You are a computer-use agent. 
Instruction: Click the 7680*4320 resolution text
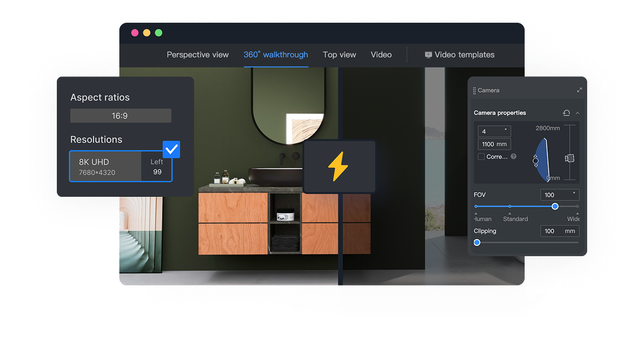click(97, 173)
